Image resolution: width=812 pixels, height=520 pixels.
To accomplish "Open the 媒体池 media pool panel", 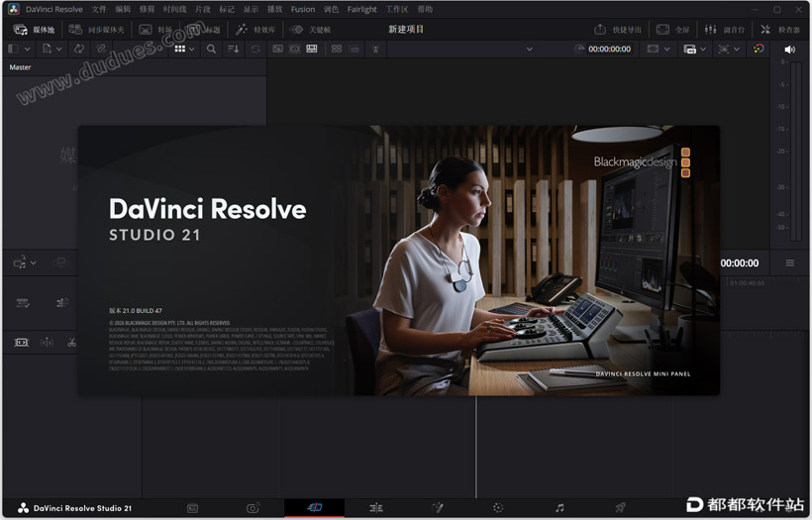I will click(34, 30).
